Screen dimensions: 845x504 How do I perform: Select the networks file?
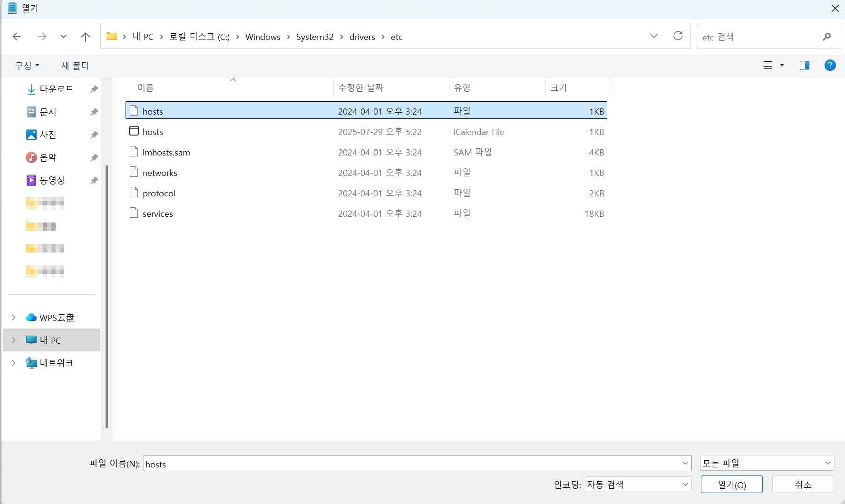(x=366, y=173)
